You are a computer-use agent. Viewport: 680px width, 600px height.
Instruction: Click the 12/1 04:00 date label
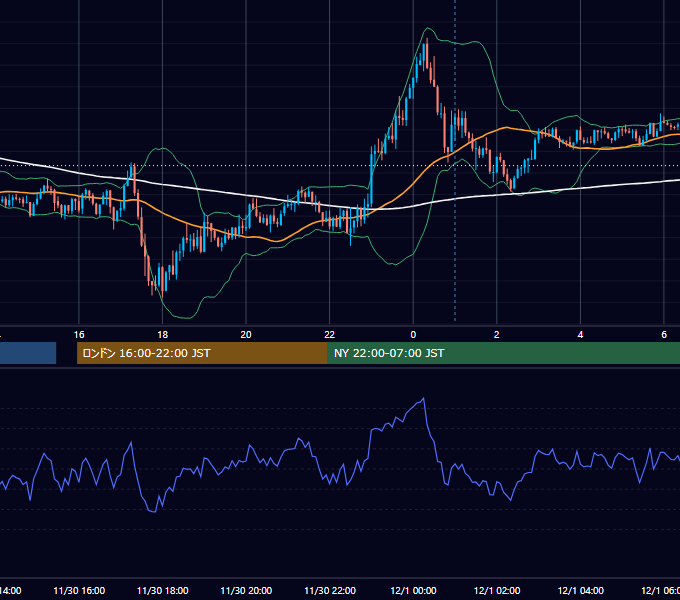tap(581, 590)
